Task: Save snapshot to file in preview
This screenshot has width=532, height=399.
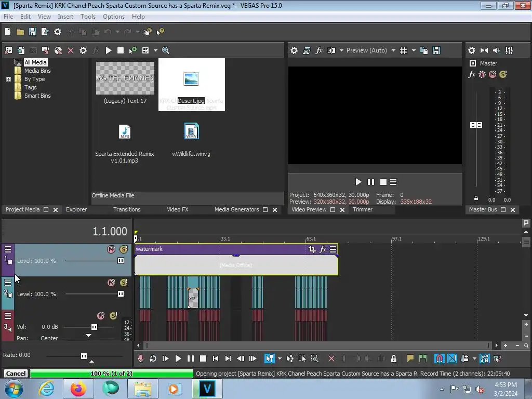Action: [436, 50]
